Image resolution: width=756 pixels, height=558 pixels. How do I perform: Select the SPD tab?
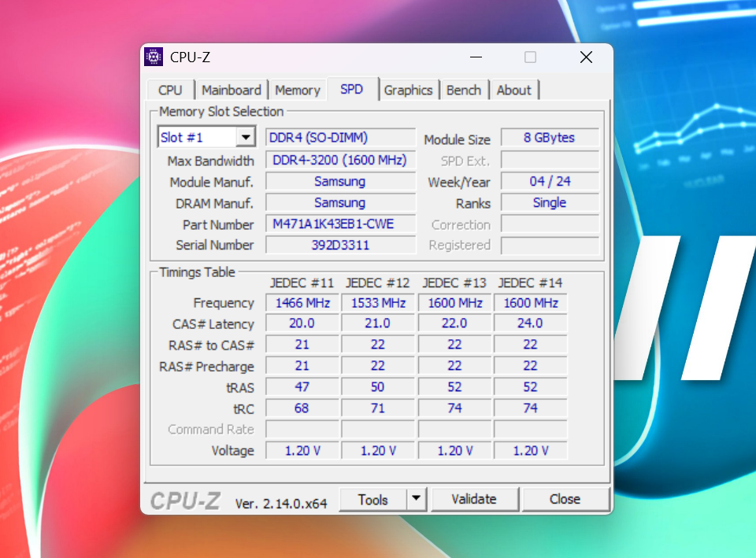pos(351,89)
